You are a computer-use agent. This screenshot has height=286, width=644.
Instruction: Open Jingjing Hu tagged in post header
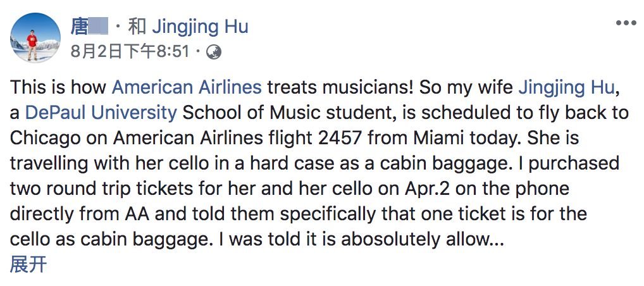click(x=199, y=27)
